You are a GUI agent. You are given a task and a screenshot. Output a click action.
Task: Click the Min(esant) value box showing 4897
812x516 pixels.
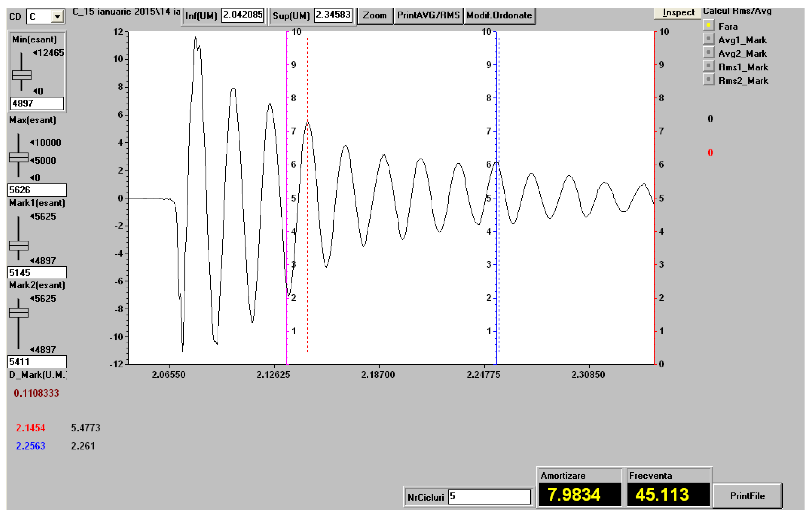tap(37, 103)
